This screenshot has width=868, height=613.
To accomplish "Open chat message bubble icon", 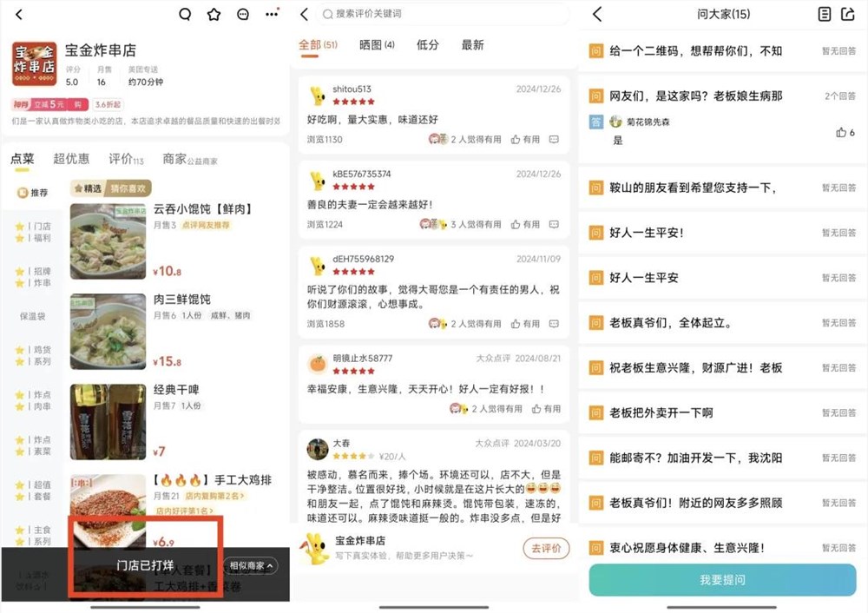I will tap(242, 15).
